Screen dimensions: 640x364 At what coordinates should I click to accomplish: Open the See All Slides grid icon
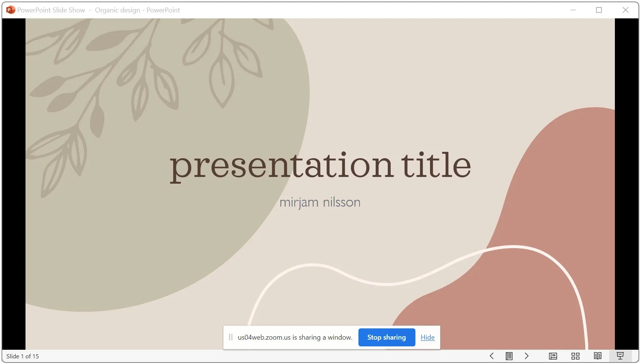tap(576, 356)
